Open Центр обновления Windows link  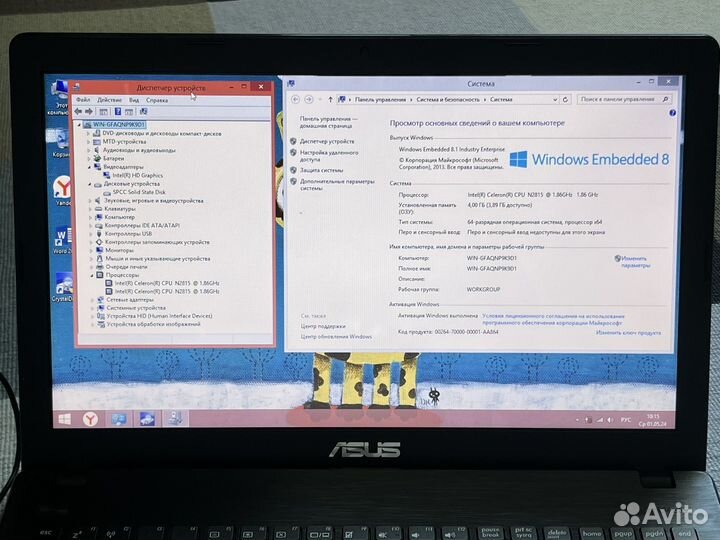[x=336, y=337]
